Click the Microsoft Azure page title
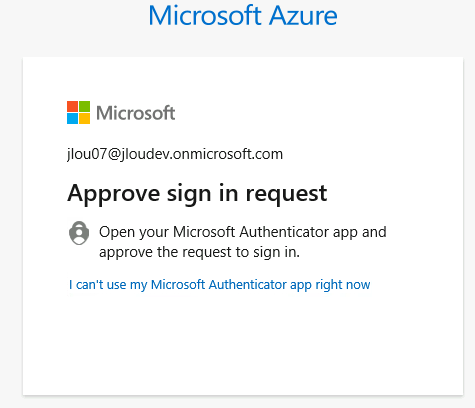Screen dimensions: 475x408 243,15
